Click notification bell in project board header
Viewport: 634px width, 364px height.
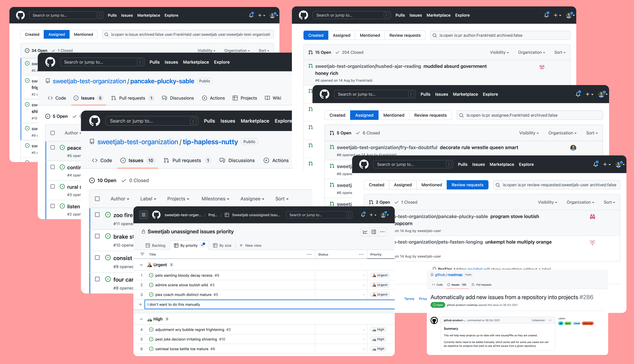(x=363, y=215)
